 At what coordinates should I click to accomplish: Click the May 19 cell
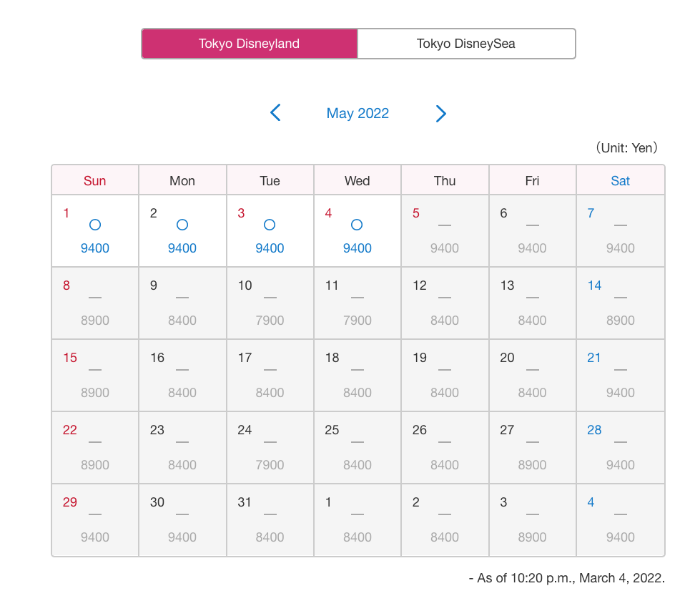[x=445, y=376]
